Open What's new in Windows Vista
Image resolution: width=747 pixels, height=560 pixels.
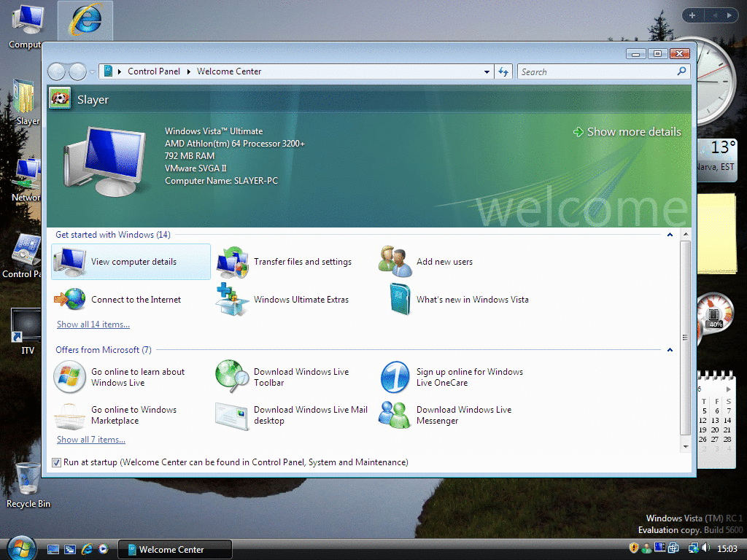(472, 300)
